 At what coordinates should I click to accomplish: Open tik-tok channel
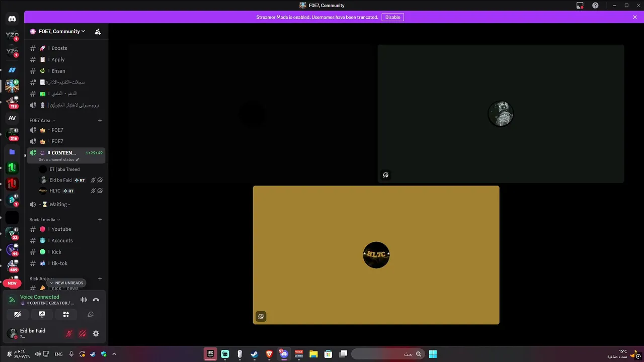66,263
